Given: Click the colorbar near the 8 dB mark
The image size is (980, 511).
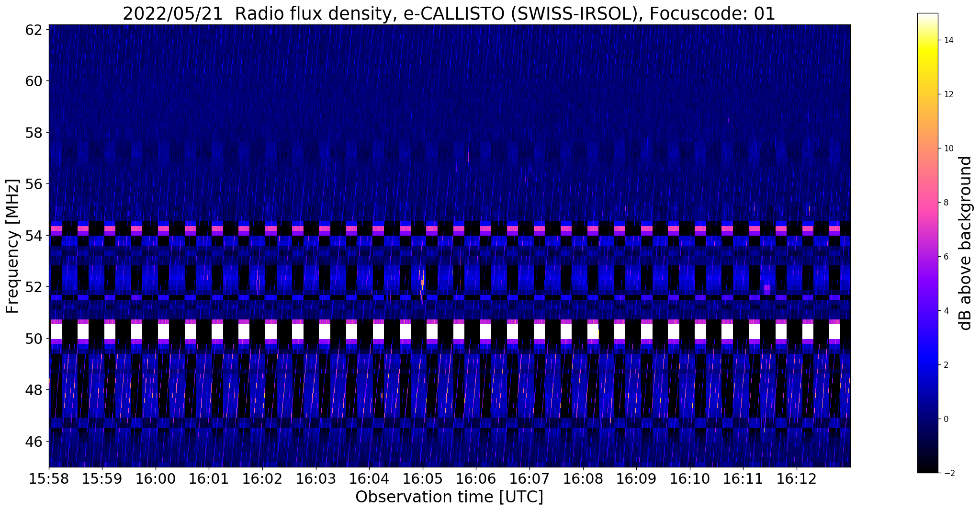Looking at the screenshot, I should (927, 203).
